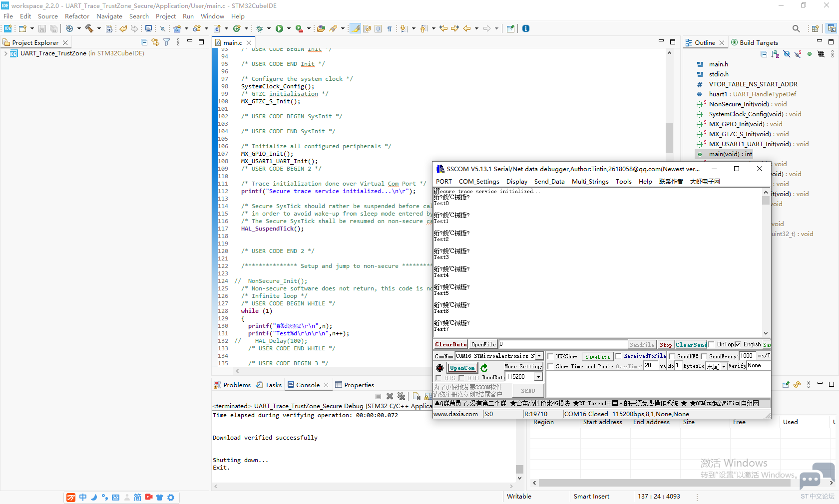
Task: Enable Show Time and Packe checkbox
Action: click(550, 366)
